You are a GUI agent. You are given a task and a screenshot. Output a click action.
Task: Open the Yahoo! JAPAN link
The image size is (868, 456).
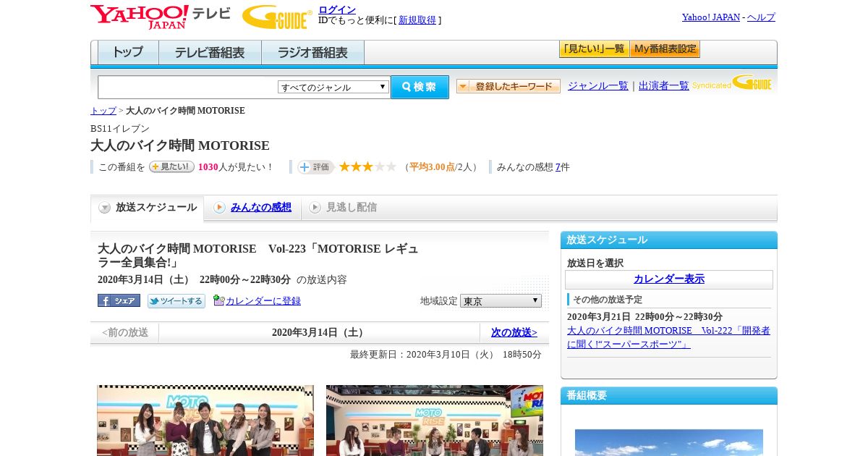click(711, 17)
